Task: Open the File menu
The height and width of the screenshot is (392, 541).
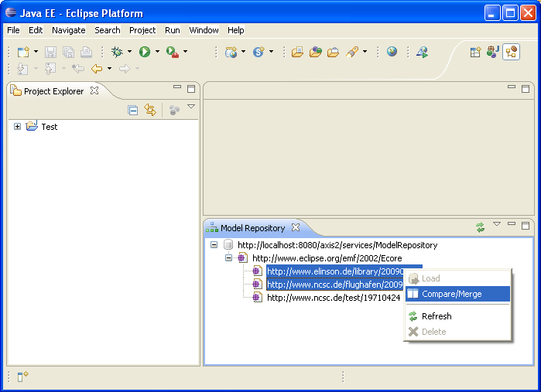Action: pos(13,30)
